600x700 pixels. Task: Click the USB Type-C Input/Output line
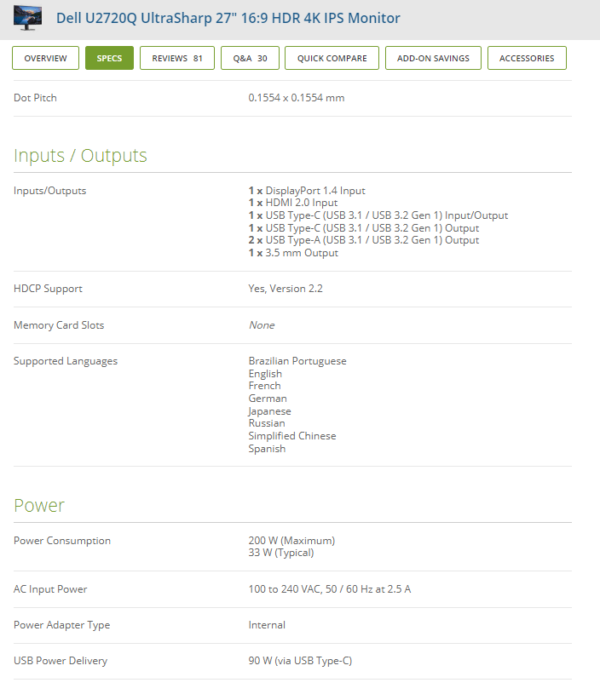(378, 215)
